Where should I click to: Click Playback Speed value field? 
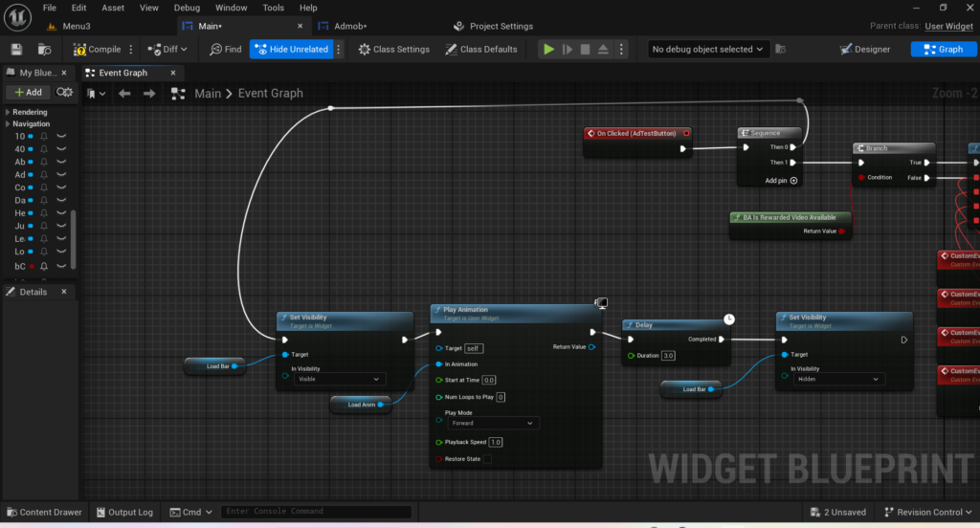click(x=496, y=443)
